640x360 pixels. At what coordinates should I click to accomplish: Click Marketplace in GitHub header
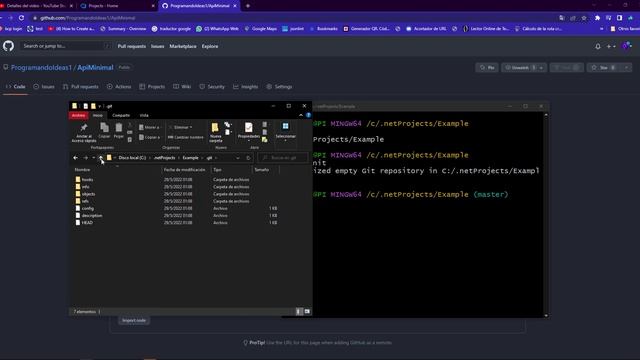(x=183, y=47)
